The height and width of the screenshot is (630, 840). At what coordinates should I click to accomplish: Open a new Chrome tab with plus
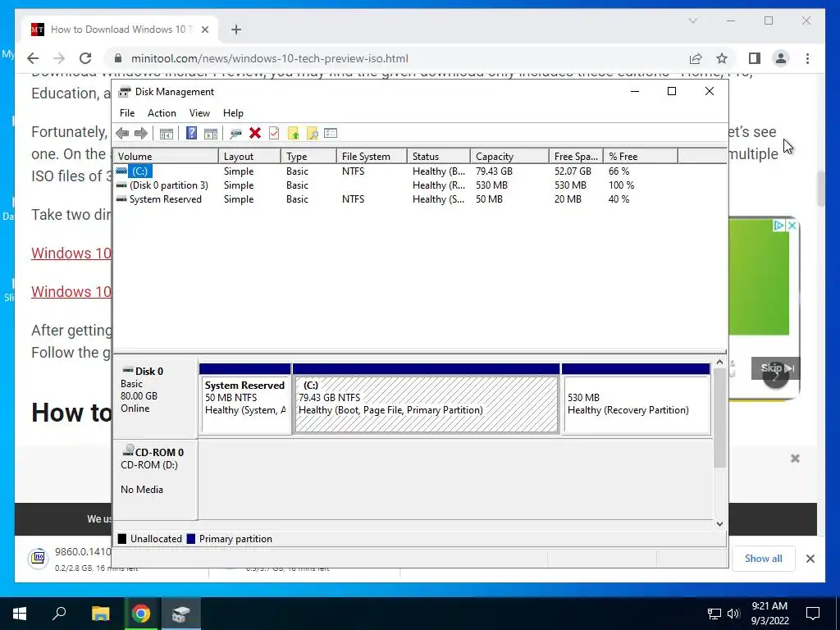click(236, 30)
